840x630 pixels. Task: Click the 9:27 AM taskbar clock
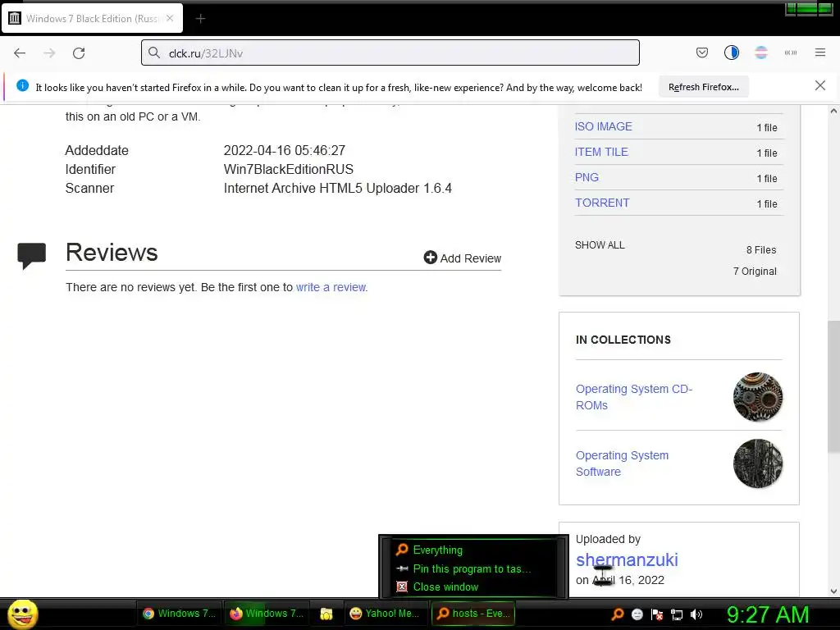(768, 614)
